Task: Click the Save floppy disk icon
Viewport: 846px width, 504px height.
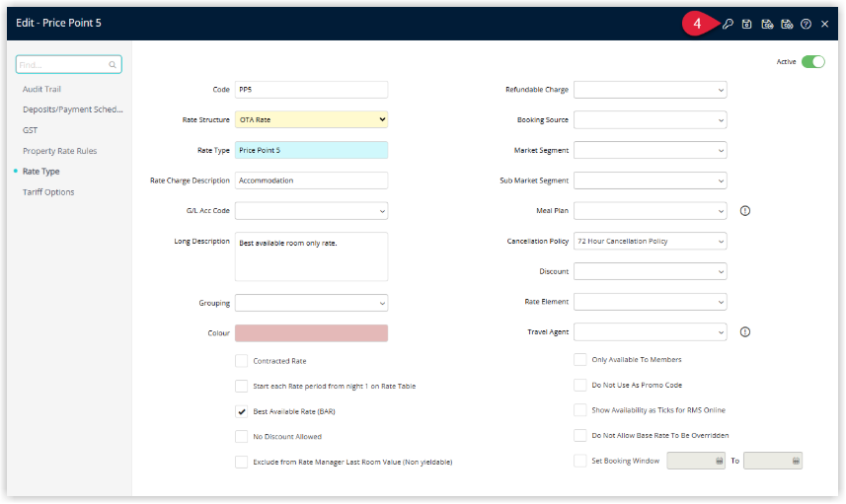Action: 746,24
